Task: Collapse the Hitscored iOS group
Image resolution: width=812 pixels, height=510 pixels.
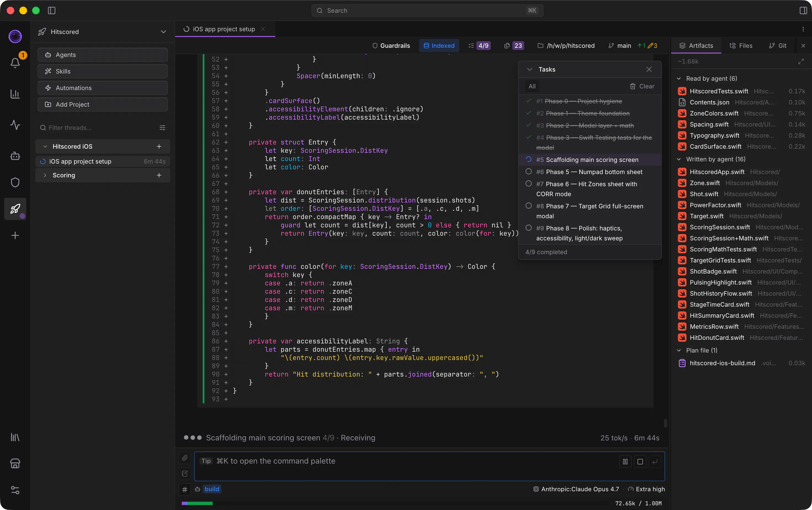Action: point(45,146)
